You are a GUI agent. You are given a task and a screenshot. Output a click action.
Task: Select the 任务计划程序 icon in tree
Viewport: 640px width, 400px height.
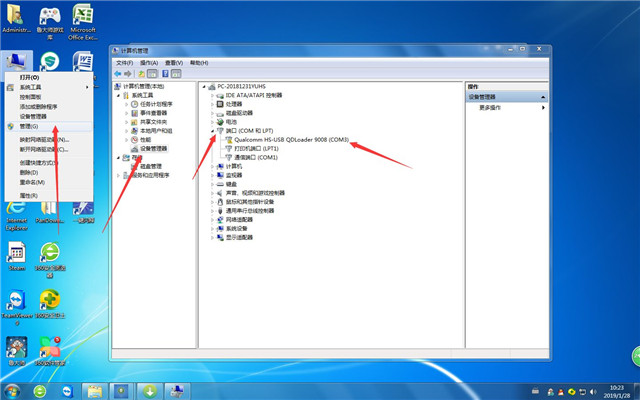tap(134, 104)
